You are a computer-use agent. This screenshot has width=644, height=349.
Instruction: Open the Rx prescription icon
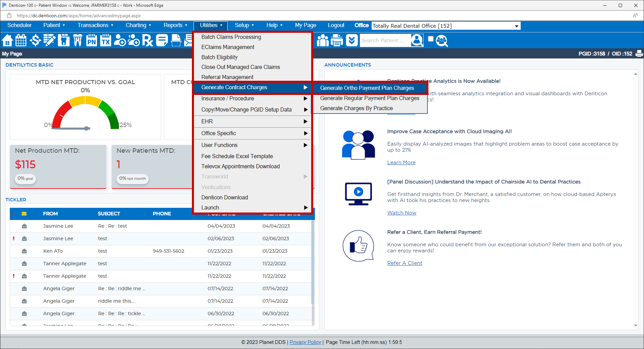tap(148, 41)
